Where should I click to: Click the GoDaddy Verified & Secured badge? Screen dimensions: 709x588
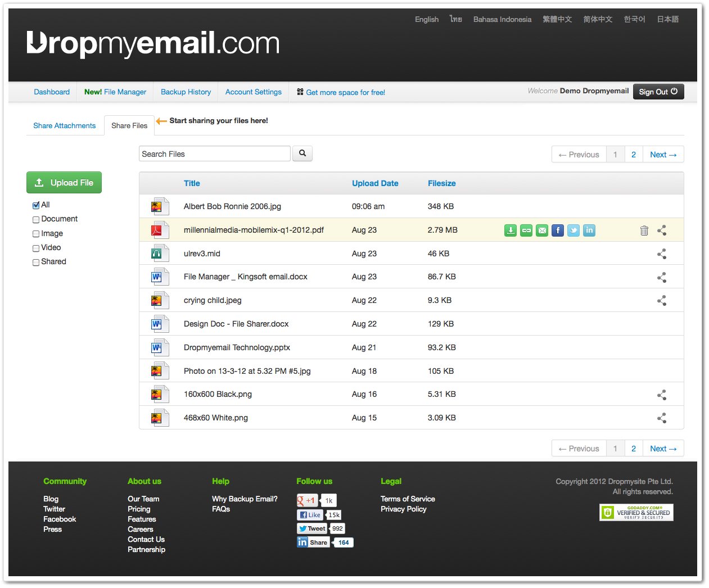pos(636,512)
